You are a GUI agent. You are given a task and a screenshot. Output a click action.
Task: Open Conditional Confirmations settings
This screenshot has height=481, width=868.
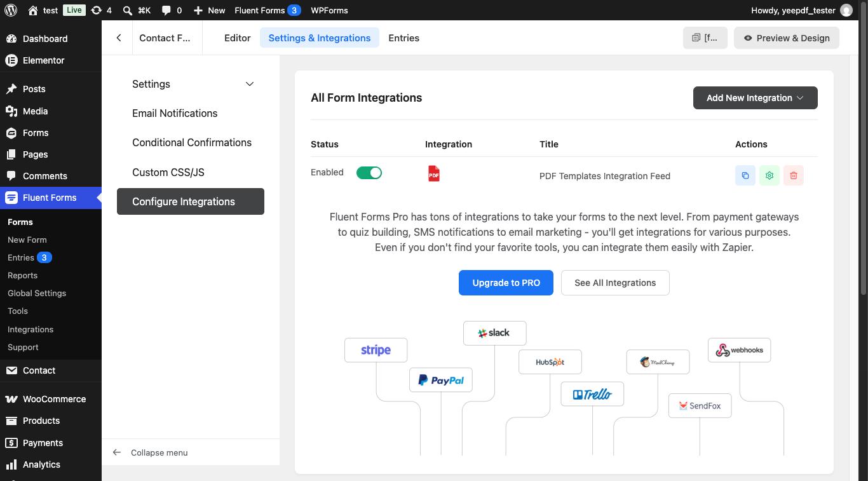[192, 142]
